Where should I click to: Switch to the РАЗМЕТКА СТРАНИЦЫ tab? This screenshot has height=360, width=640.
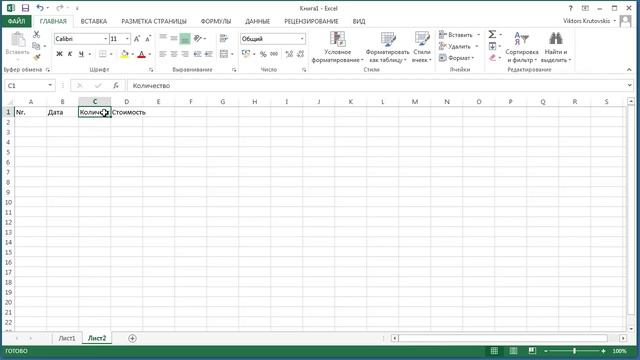(x=154, y=21)
